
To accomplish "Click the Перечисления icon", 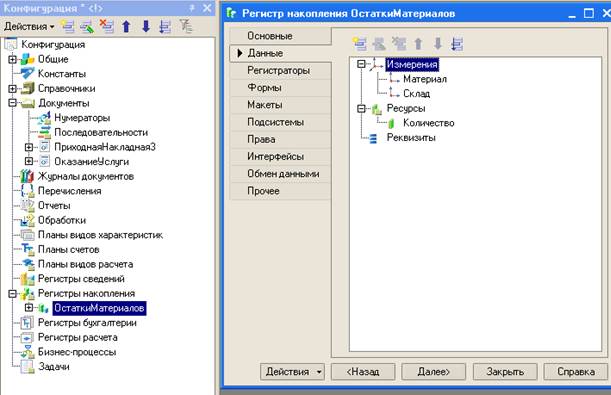I will point(27,191).
